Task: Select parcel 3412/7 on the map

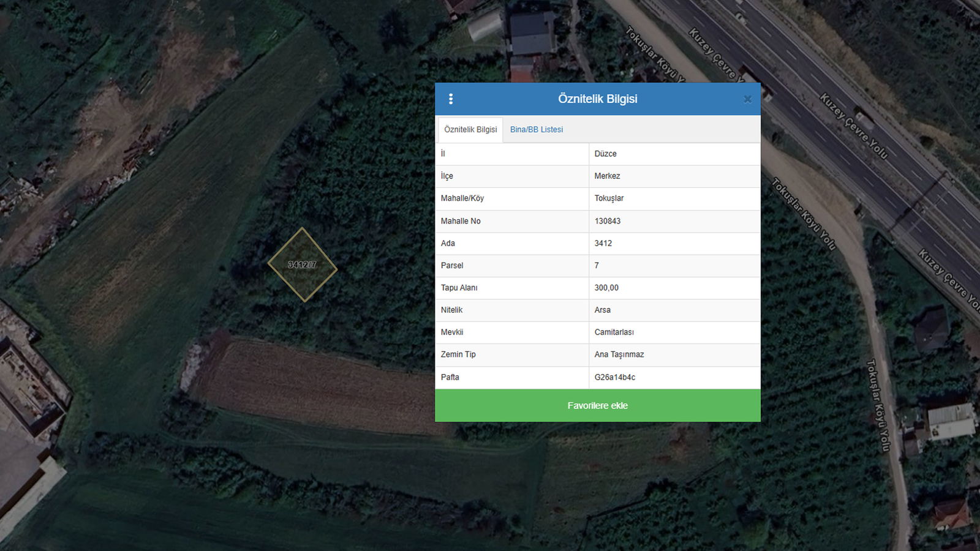Action: (x=303, y=264)
